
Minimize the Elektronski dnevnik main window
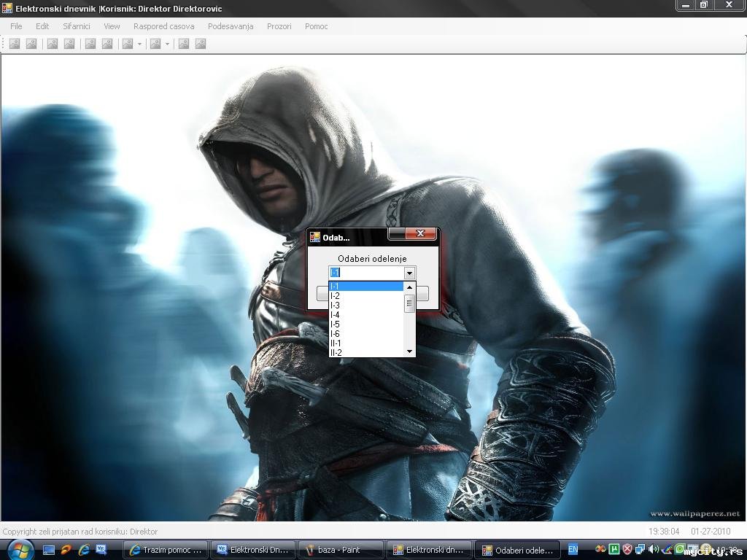(x=686, y=5)
